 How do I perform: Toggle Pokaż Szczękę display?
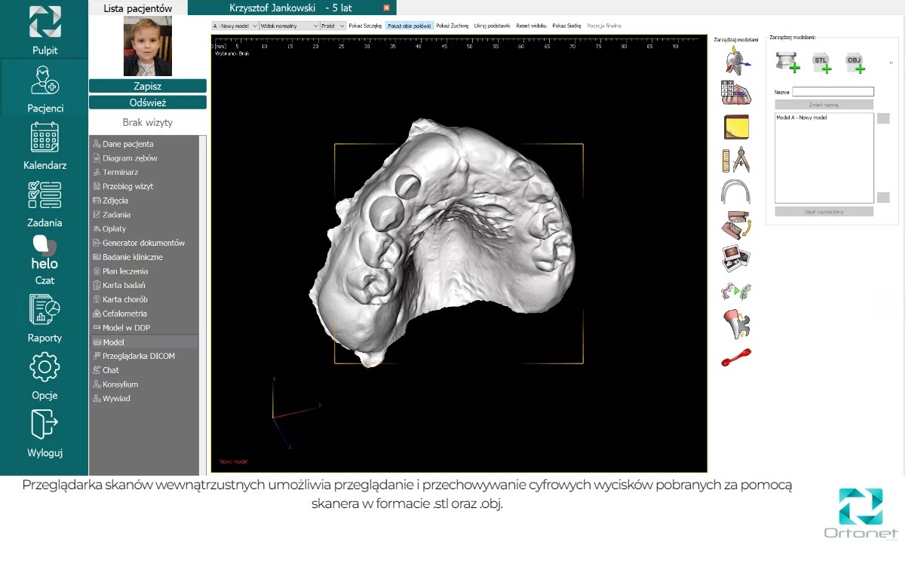[365, 26]
